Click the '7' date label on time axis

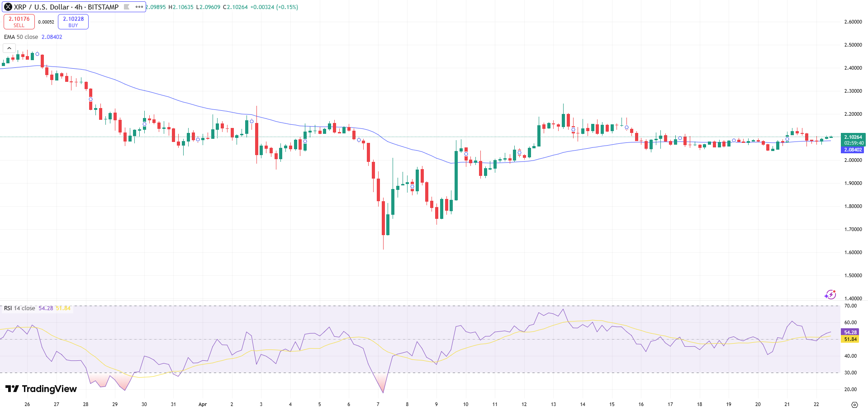[378, 404]
